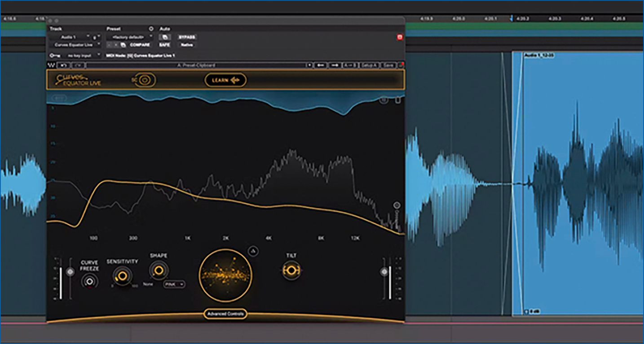
Task: Toggle the COMPARE button
Action: 140,45
